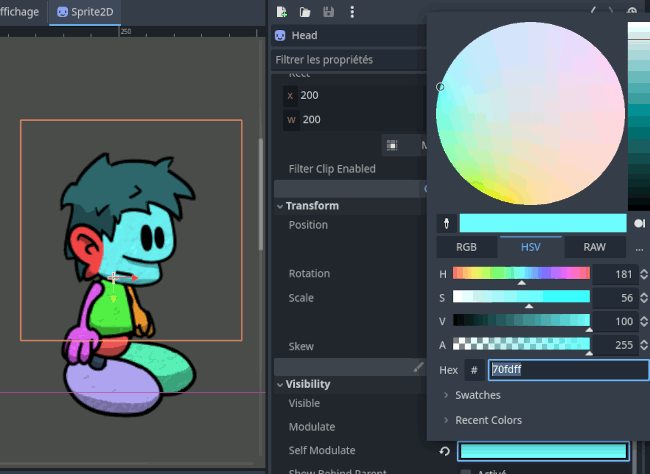Click the Hue slider
The height and width of the screenshot is (474, 650).
click(x=521, y=273)
